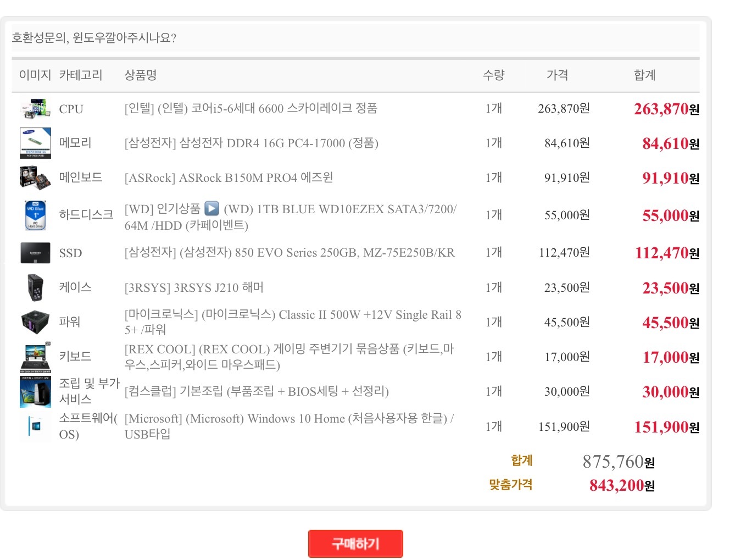
Task: Click the 구매하기 purchase button
Action: pyautogui.click(x=355, y=544)
